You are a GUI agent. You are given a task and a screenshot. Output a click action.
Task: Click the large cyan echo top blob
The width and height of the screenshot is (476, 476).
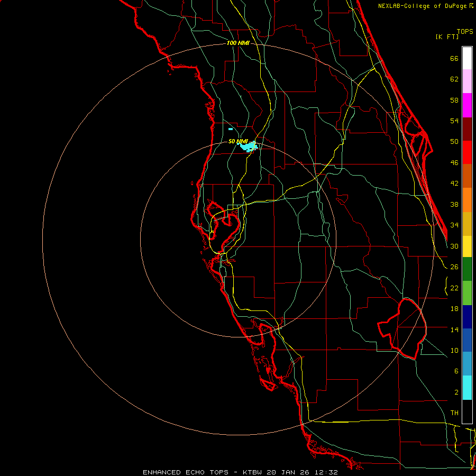(249, 147)
